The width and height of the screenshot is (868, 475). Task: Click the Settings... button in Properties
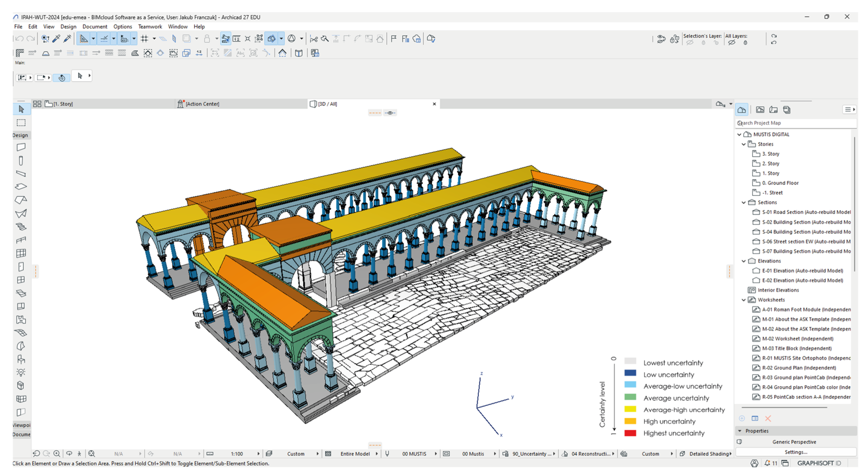pos(796,452)
